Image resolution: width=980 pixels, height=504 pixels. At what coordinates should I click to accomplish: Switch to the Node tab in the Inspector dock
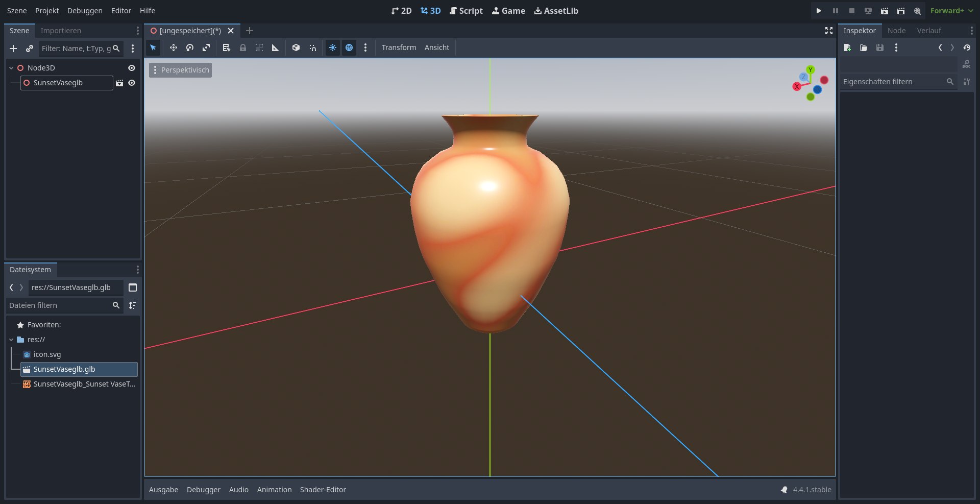(896, 31)
